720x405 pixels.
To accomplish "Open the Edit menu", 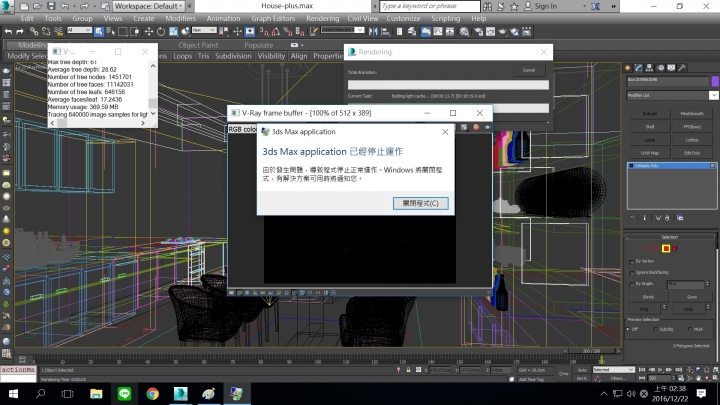I will point(27,18).
